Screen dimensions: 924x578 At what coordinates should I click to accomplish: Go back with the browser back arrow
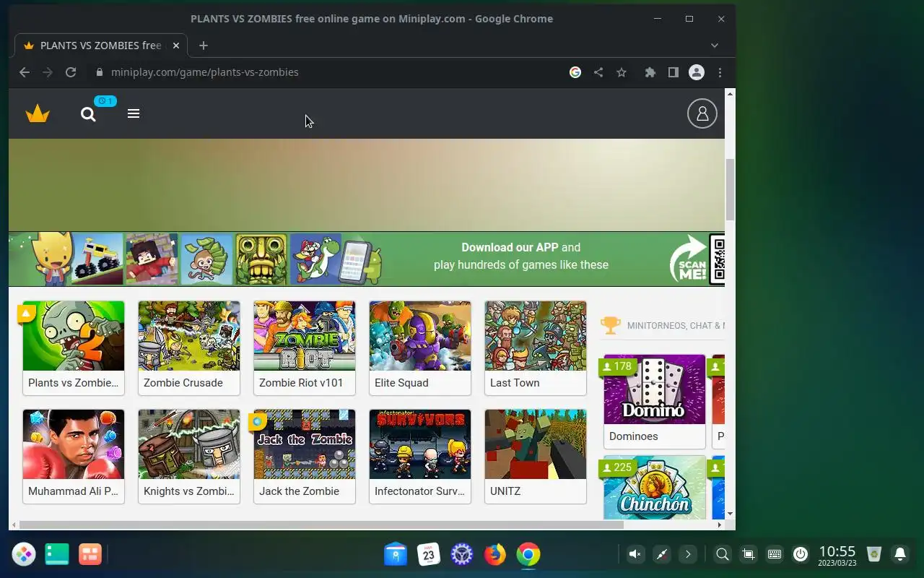point(25,72)
